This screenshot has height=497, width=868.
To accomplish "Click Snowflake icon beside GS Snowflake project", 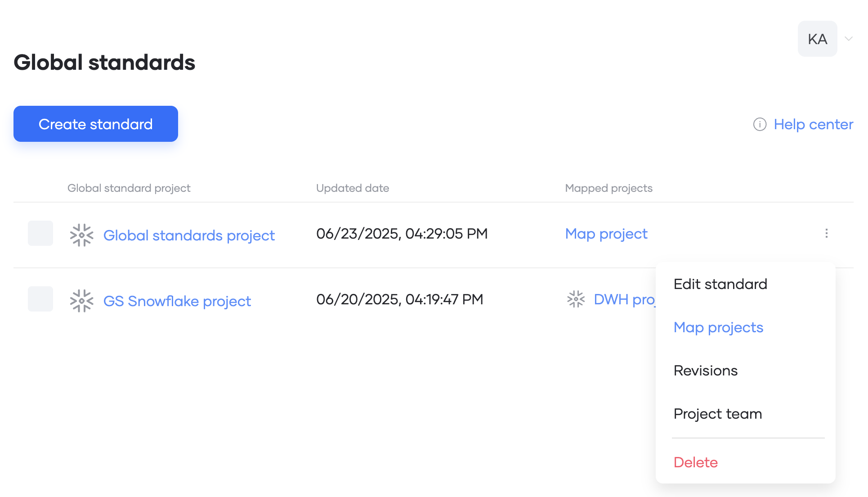I will (81, 301).
